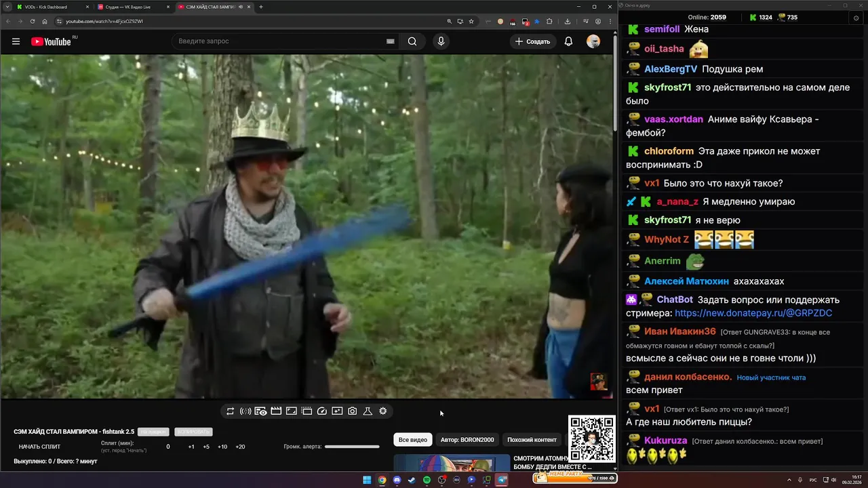The height and width of the screenshot is (488, 868).
Task: Activate voice search microphone on YouTube
Action: coord(441,41)
